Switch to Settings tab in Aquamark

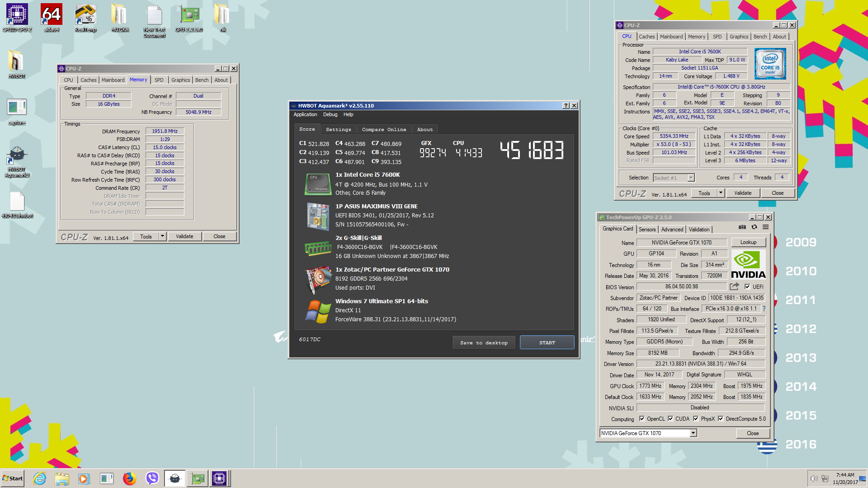(338, 129)
